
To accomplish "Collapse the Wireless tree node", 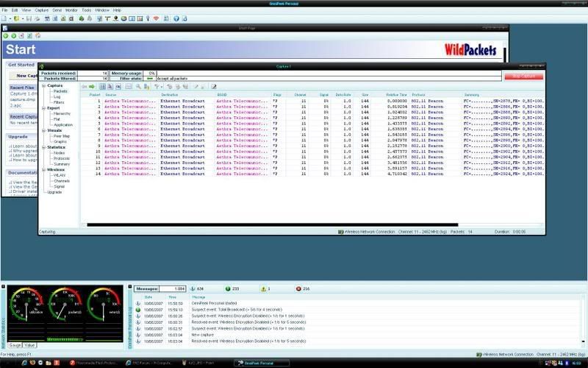I will tap(43, 168).
